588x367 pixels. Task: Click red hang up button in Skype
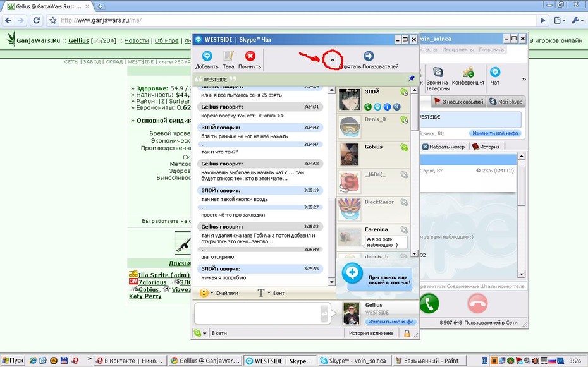pyautogui.click(x=477, y=304)
